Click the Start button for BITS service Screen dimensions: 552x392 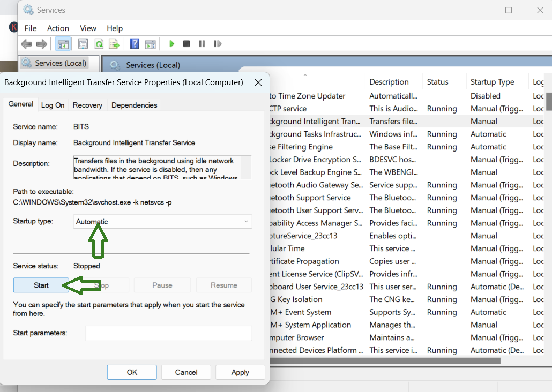point(41,285)
